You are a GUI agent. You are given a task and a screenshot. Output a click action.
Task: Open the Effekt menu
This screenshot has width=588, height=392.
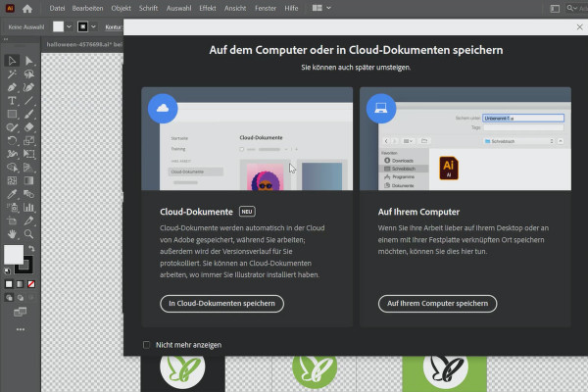(208, 8)
